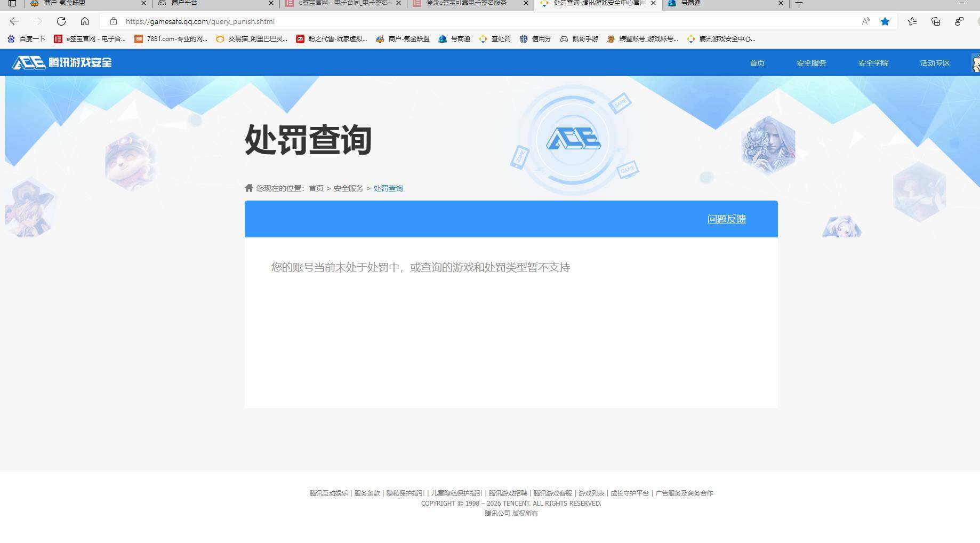This screenshot has height=543, width=980.
Task: Open the 安全服务 navigation menu
Action: [810, 62]
